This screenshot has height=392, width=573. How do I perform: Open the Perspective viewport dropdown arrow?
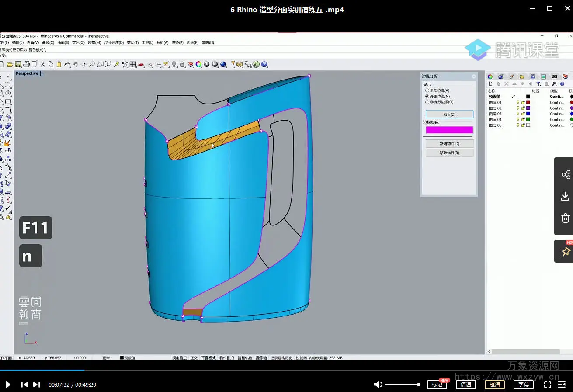coord(42,73)
